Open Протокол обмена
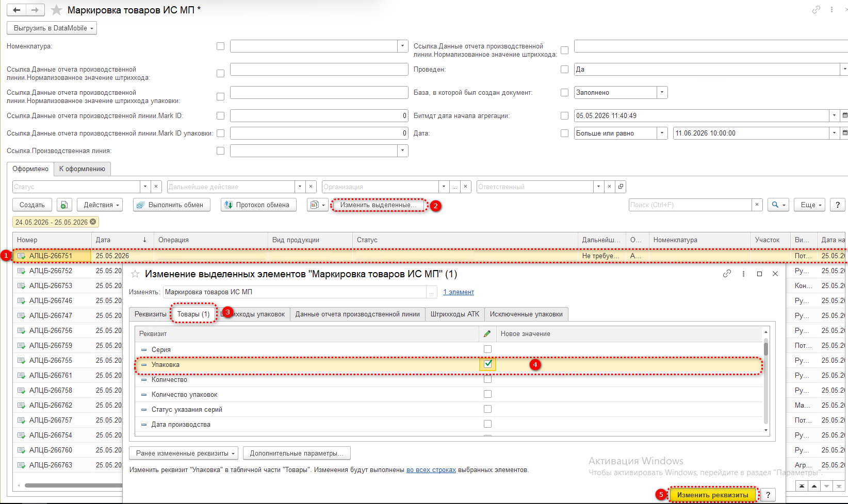This screenshot has height=504, width=848. click(259, 205)
